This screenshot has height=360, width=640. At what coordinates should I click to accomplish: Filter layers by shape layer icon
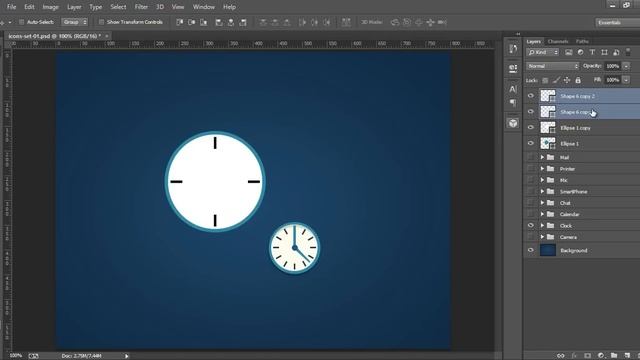coord(604,52)
